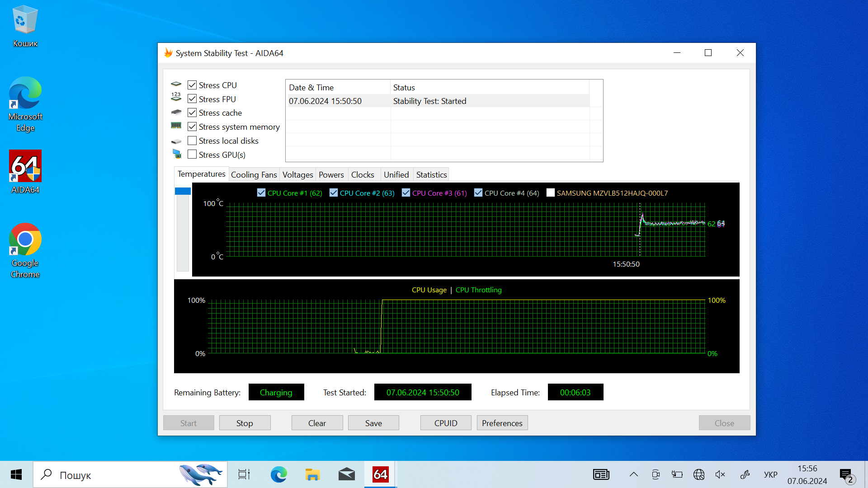
Task: Enable Stress GPU(s) checkbox
Action: tap(192, 154)
